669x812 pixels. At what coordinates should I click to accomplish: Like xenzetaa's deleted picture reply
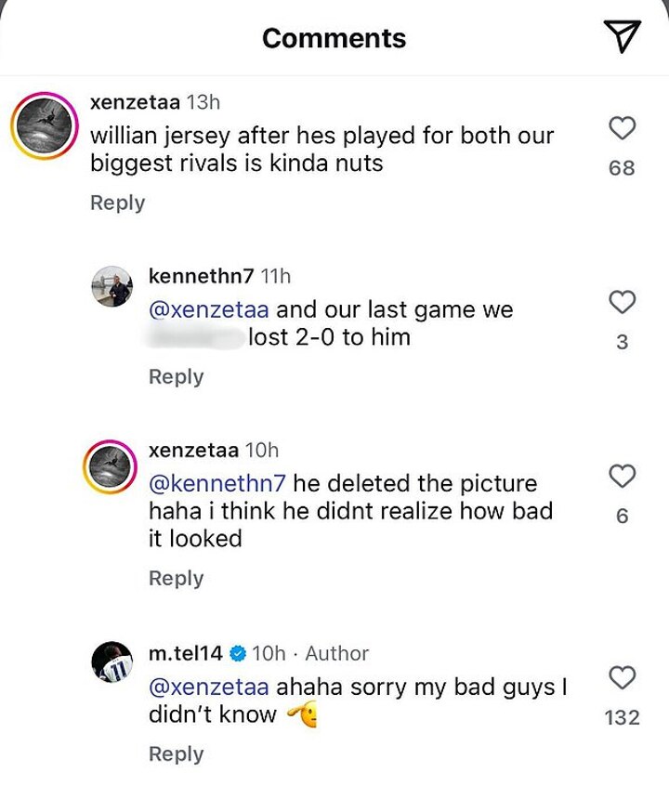622,477
